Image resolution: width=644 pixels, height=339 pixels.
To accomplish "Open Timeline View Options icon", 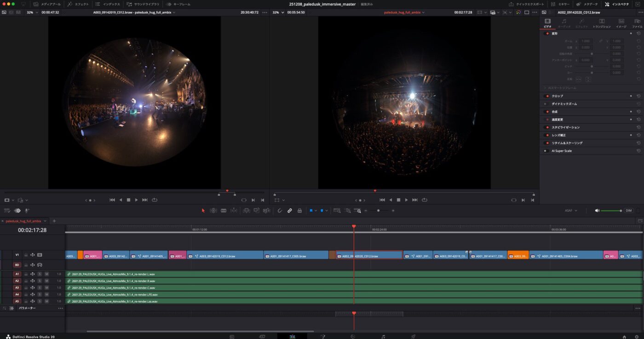I will pos(7,211).
